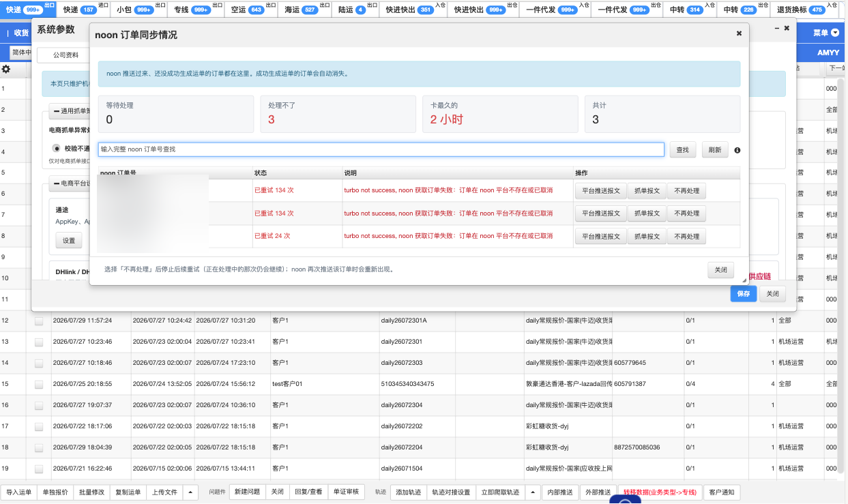
Task: Click 抓单报文 for the 已重试 24 次 row
Action: point(647,237)
